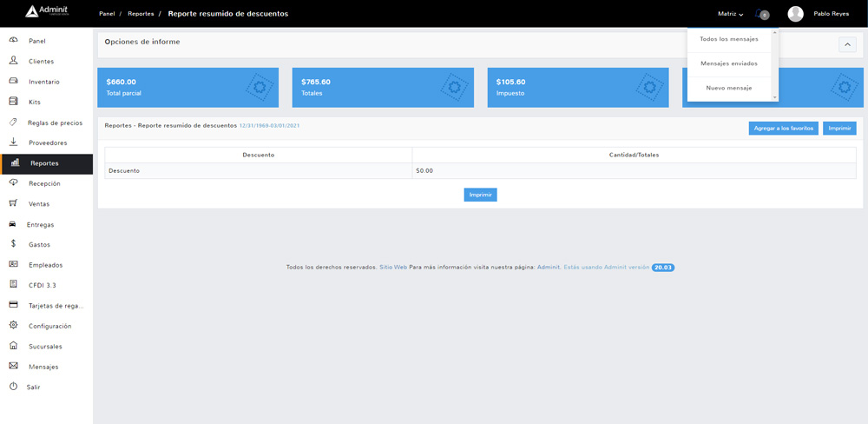The image size is (868, 424).
Task: Click the messages notification icon in header
Action: [761, 14]
